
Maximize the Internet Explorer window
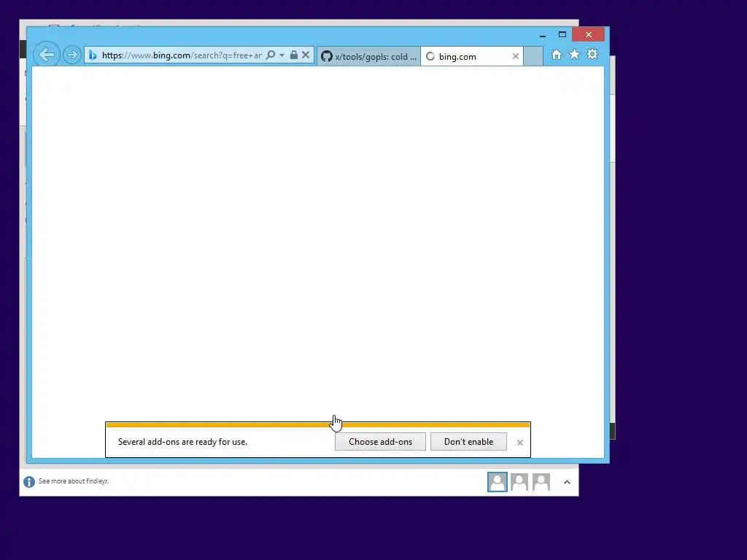click(562, 35)
